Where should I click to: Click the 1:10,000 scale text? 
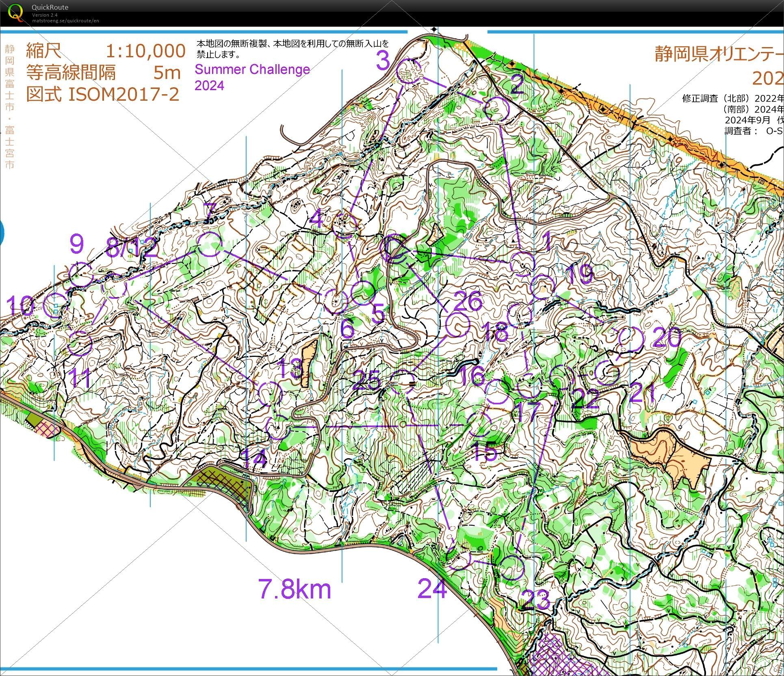coord(145,51)
